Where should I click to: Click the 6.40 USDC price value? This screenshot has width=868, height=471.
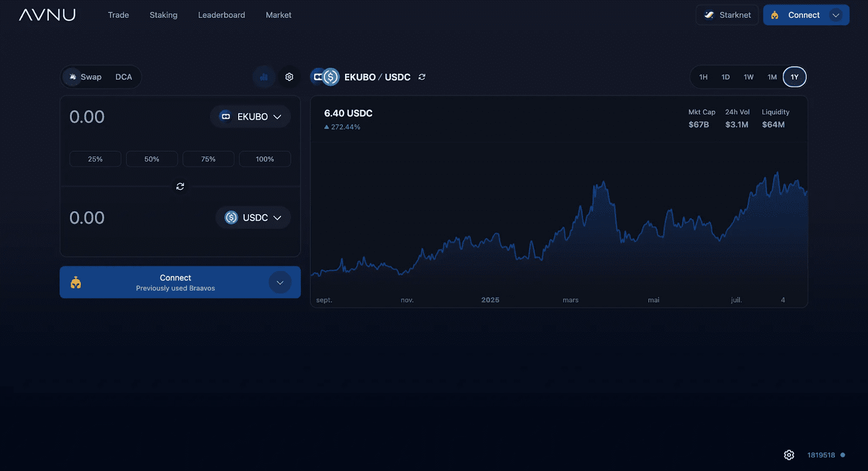pyautogui.click(x=348, y=113)
